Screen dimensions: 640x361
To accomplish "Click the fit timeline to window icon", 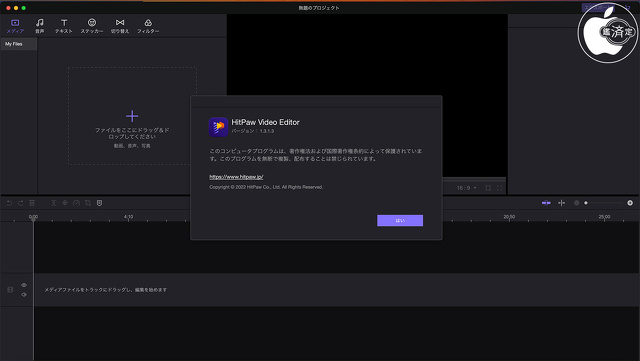I will tap(562, 203).
